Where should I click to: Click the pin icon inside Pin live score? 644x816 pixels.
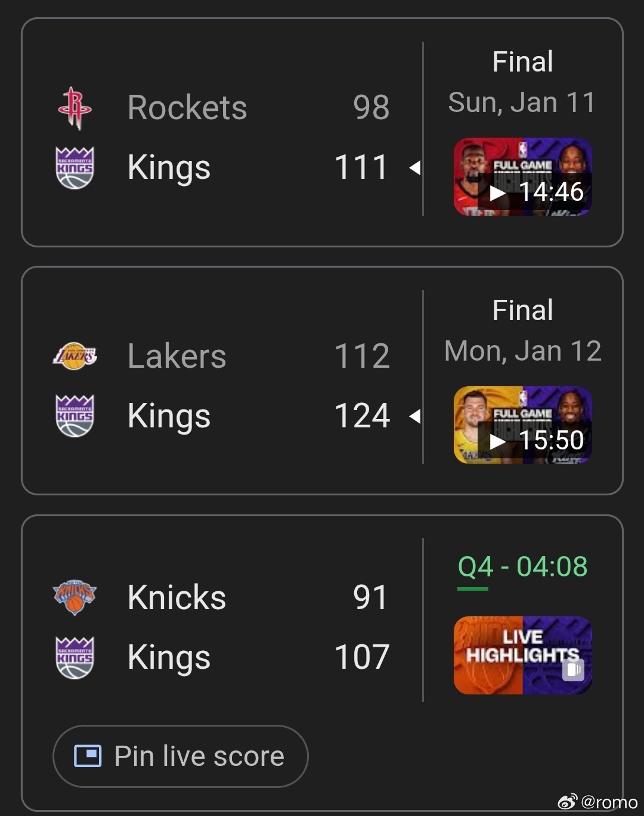(x=88, y=756)
